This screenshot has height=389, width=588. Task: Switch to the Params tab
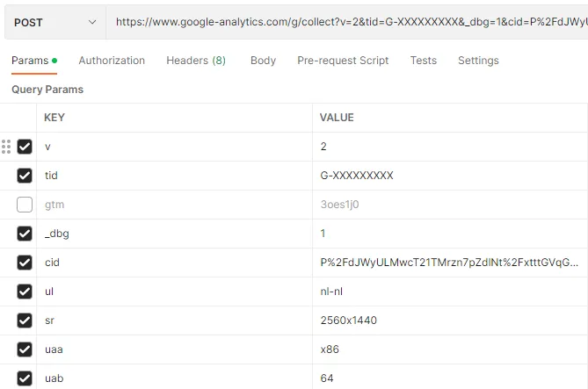30,61
